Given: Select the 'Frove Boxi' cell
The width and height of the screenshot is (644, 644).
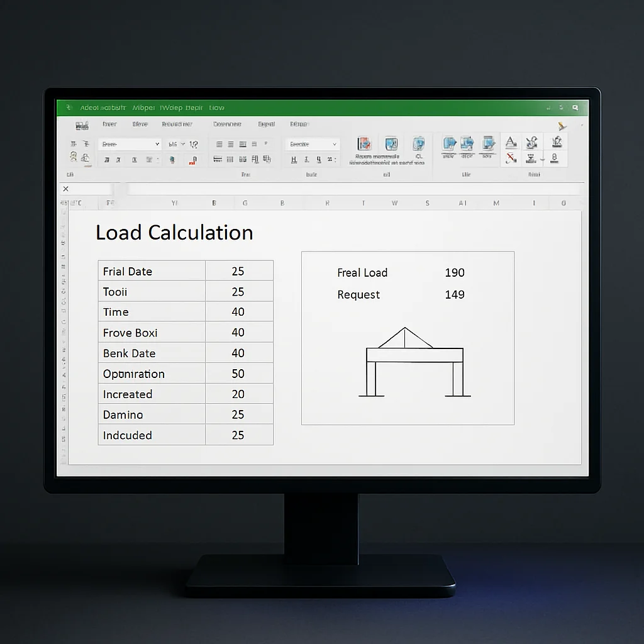Looking at the screenshot, I should coord(152,332).
